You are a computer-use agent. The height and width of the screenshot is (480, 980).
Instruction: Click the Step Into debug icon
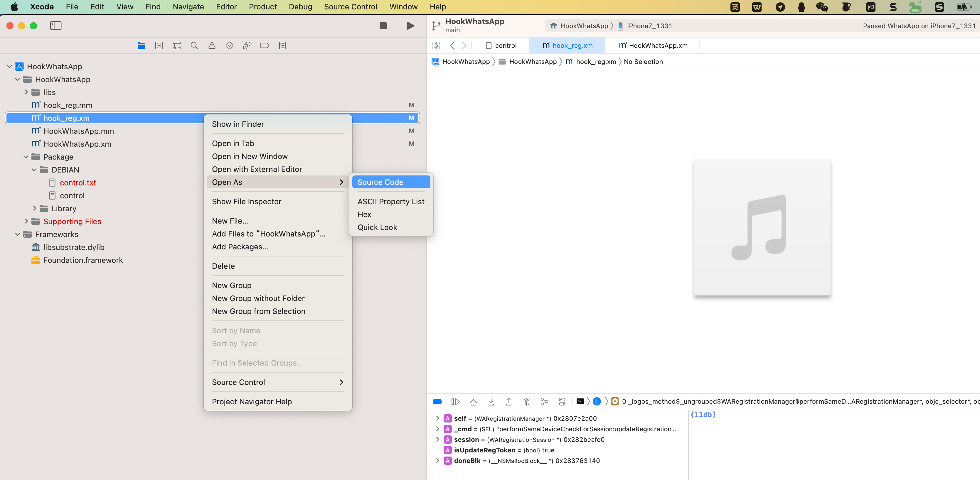[491, 401]
